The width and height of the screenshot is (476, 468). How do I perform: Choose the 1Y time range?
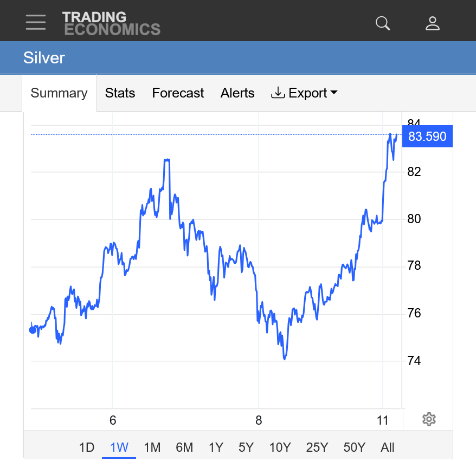point(216,447)
